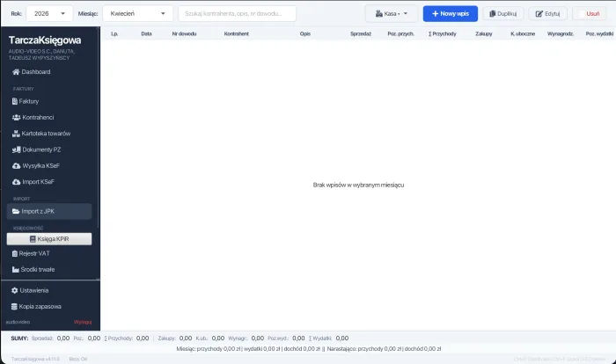Screen dimensions: 616x364
Task: Open the Rok year dropdown
Action: pyautogui.click(x=50, y=14)
